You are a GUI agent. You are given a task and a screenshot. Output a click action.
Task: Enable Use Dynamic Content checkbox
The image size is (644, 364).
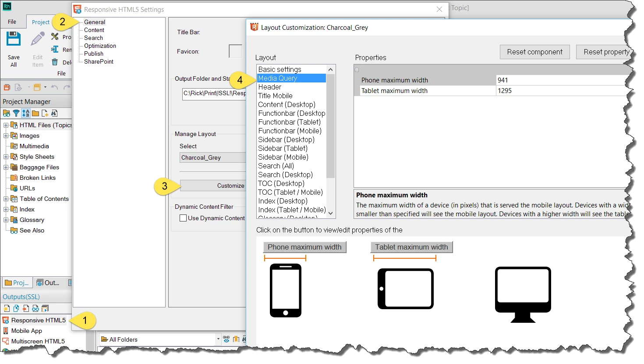pos(183,218)
